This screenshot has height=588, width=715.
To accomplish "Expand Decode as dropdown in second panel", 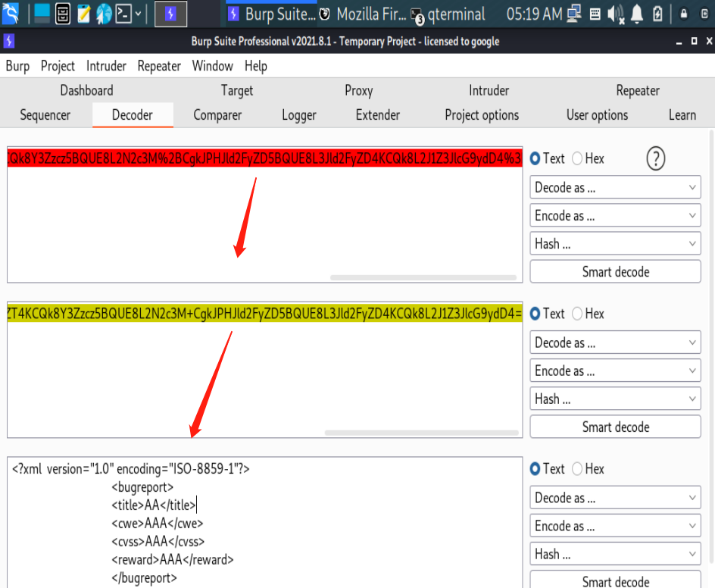I will (x=615, y=342).
